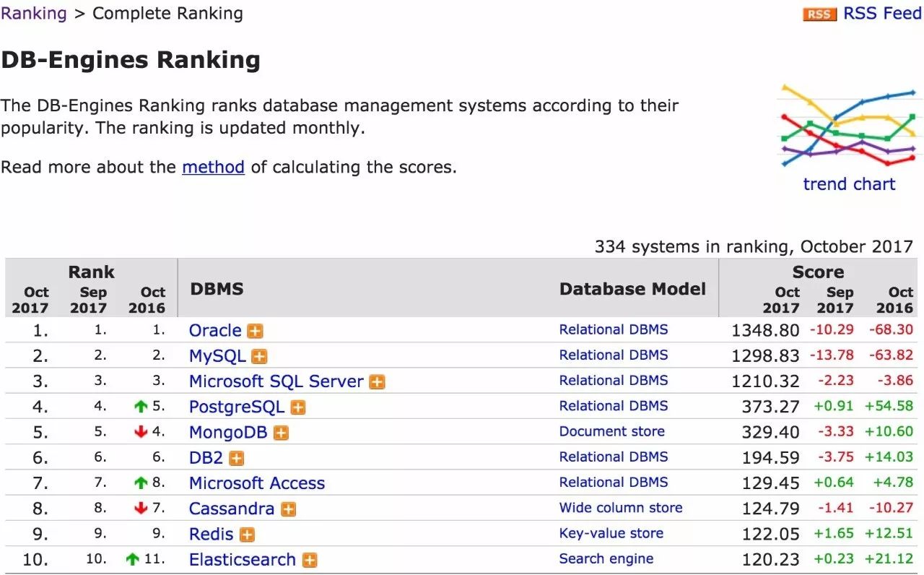This screenshot has height=575, width=924.
Task: Click the green up arrow in PostgreSQL row
Action: [141, 407]
